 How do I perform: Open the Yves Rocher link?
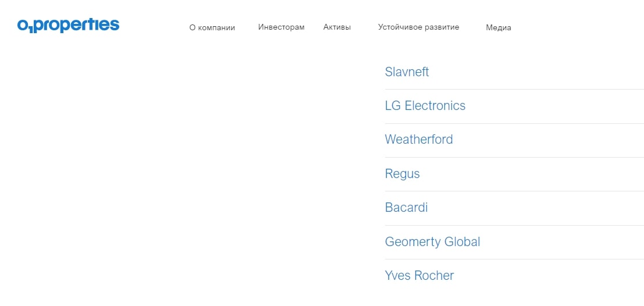click(419, 275)
